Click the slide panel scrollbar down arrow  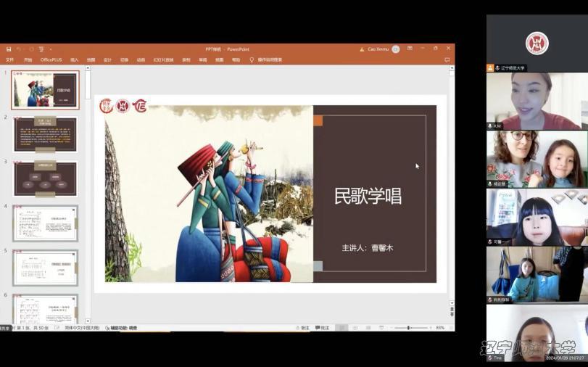tap(88, 321)
